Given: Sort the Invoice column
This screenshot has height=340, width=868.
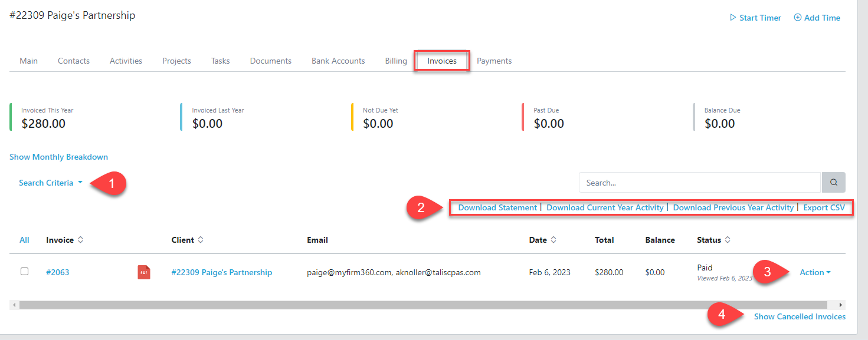Looking at the screenshot, I should [81, 240].
